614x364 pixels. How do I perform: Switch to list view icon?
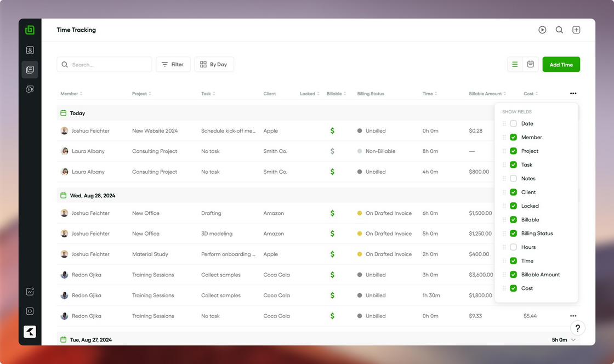click(515, 64)
